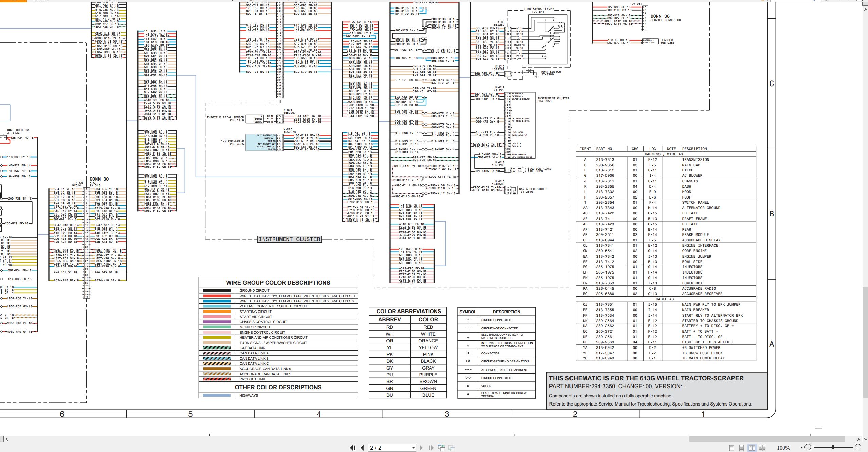Screen dimensions: 868x452
Task: Jump to the last page
Action: click(x=431, y=448)
